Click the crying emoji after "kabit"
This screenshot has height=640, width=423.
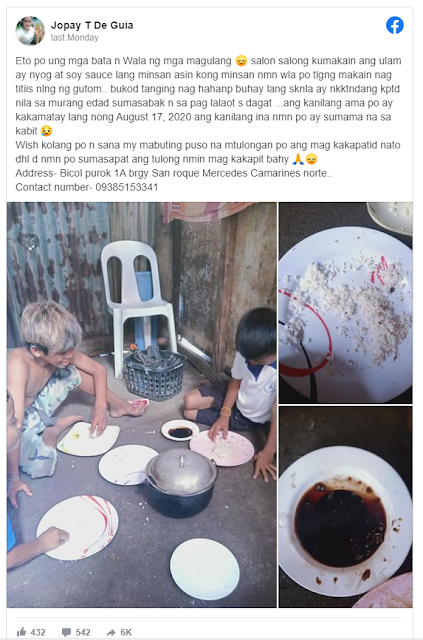tap(46, 131)
